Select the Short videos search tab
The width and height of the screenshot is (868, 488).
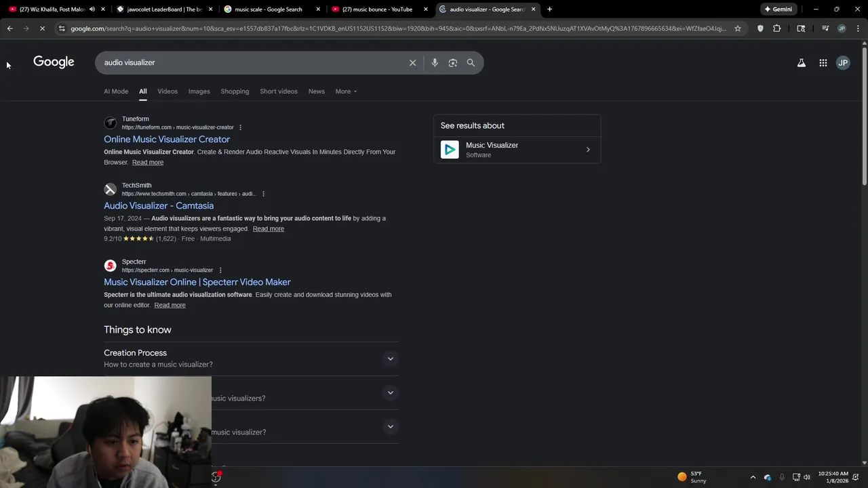click(x=279, y=91)
